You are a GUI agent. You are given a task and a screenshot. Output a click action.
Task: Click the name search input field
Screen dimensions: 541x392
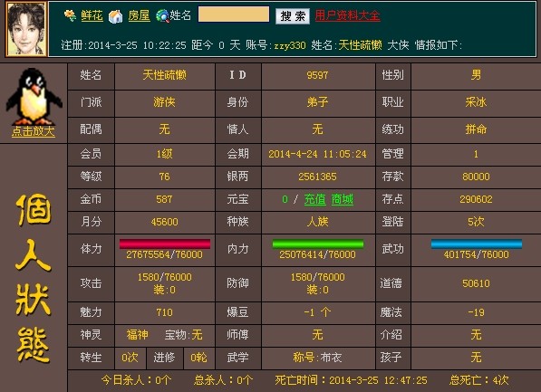click(234, 14)
